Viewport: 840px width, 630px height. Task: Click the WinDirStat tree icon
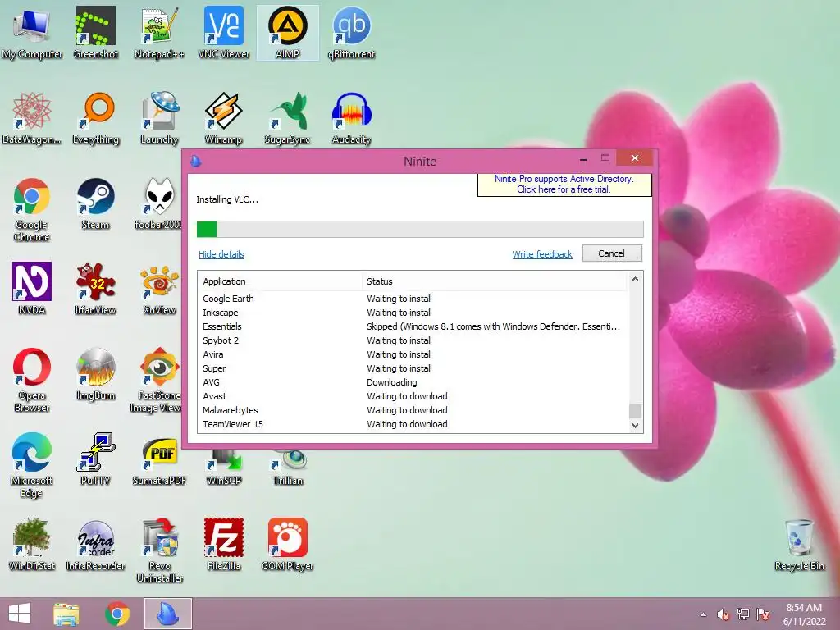pyautogui.click(x=32, y=545)
